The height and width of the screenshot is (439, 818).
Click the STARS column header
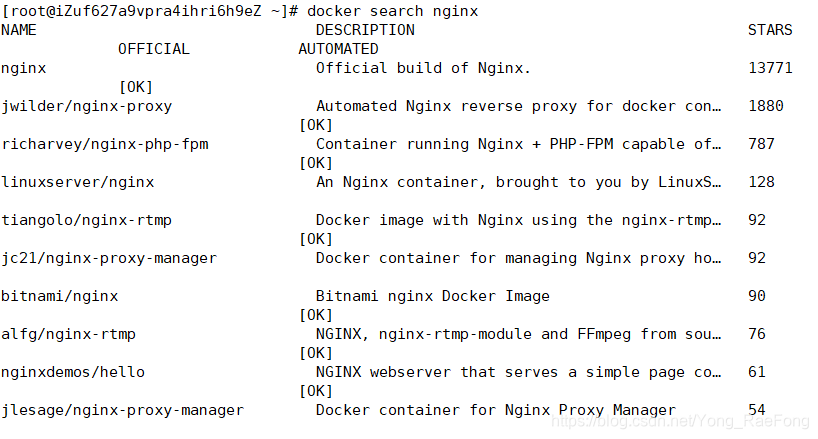(770, 30)
